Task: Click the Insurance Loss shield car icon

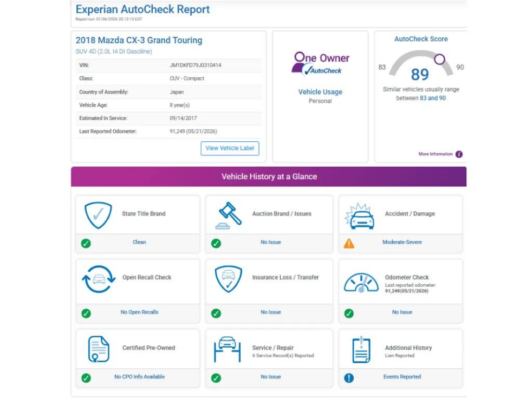Action: point(228,279)
